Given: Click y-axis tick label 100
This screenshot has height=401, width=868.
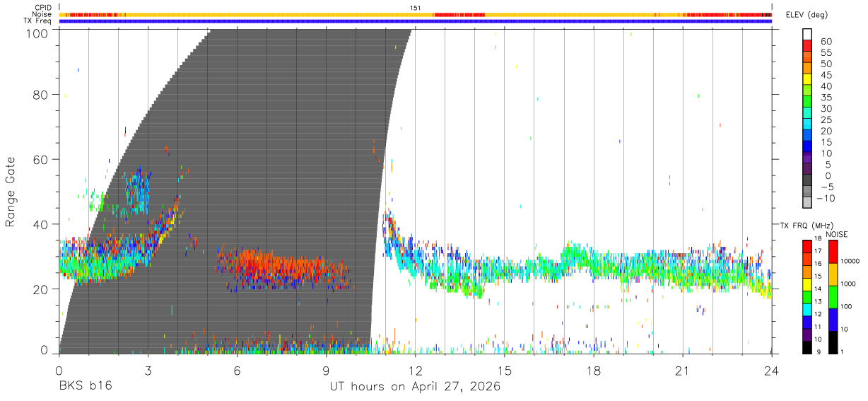Looking at the screenshot, I should click(x=37, y=33).
